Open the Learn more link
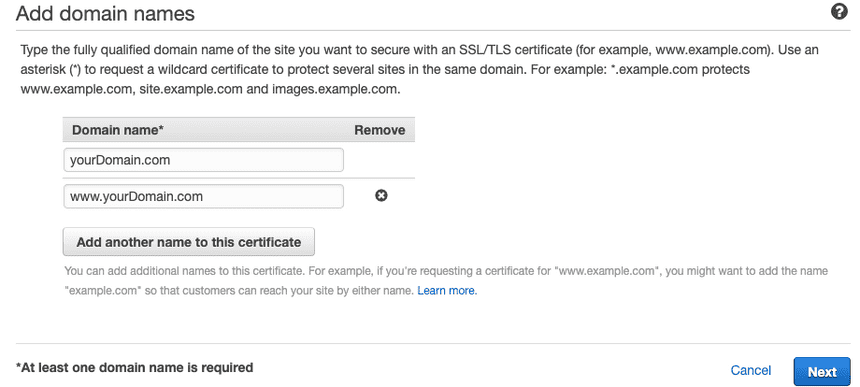The image size is (860, 387). (x=447, y=291)
